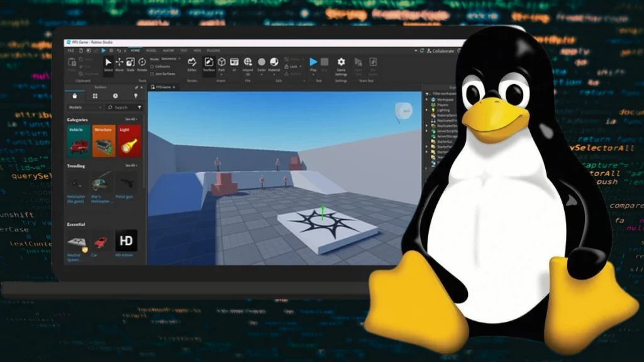This screenshot has width=644, height=362.
Task: Switch to the MODEL ribbon tab
Action: point(151,50)
